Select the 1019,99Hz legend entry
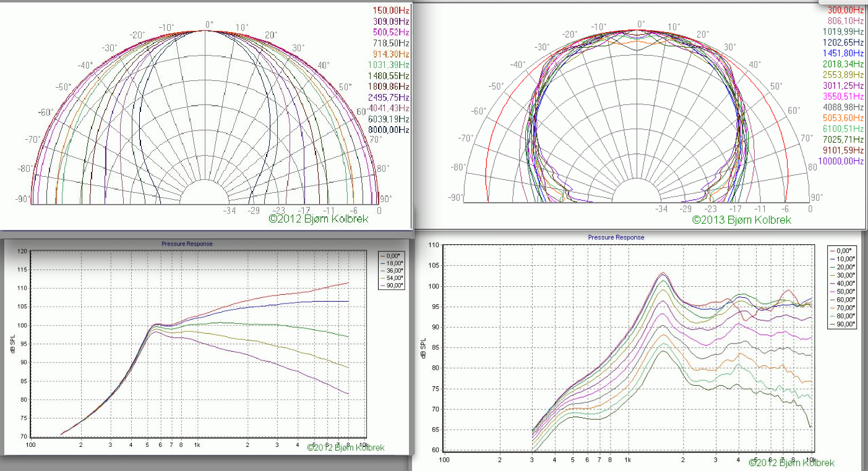868x471 pixels. 843,32
